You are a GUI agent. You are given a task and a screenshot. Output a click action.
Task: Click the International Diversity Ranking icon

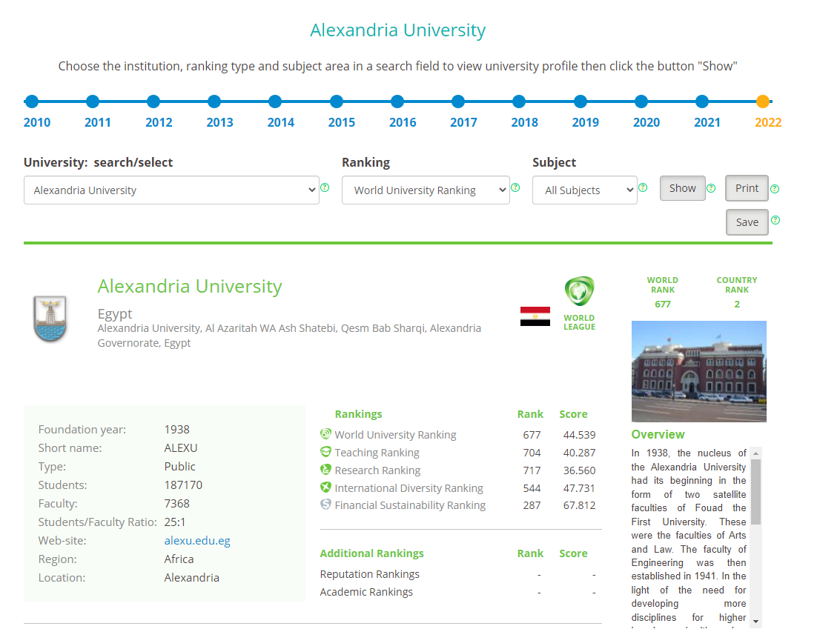click(325, 487)
